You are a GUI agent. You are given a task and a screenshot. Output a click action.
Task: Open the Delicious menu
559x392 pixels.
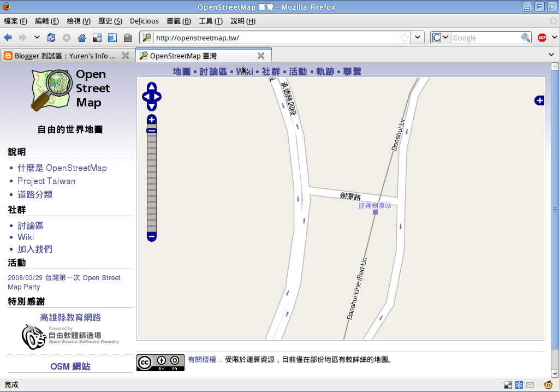point(144,21)
